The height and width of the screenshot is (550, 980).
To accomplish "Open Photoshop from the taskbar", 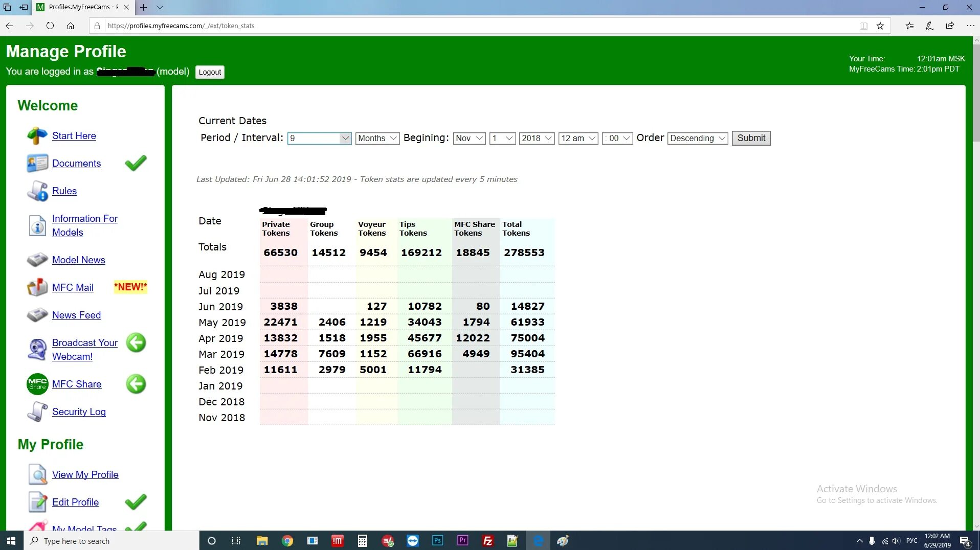I will pos(438,541).
